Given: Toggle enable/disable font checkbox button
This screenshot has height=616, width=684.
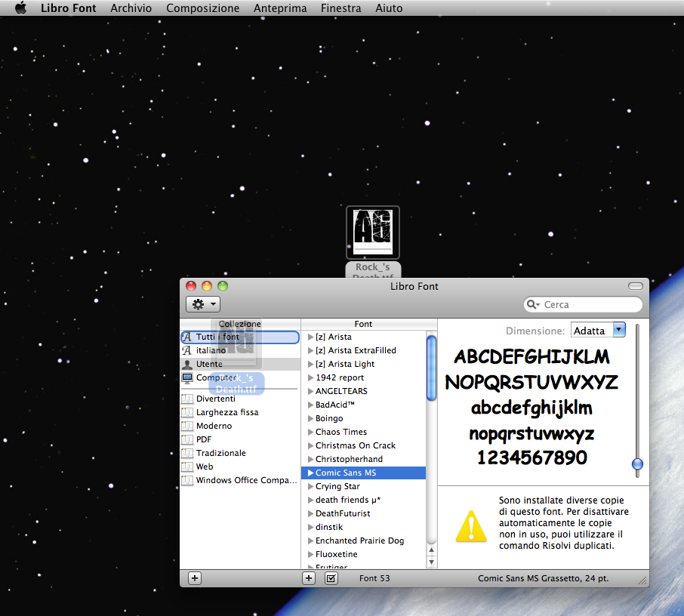Looking at the screenshot, I should pyautogui.click(x=331, y=578).
